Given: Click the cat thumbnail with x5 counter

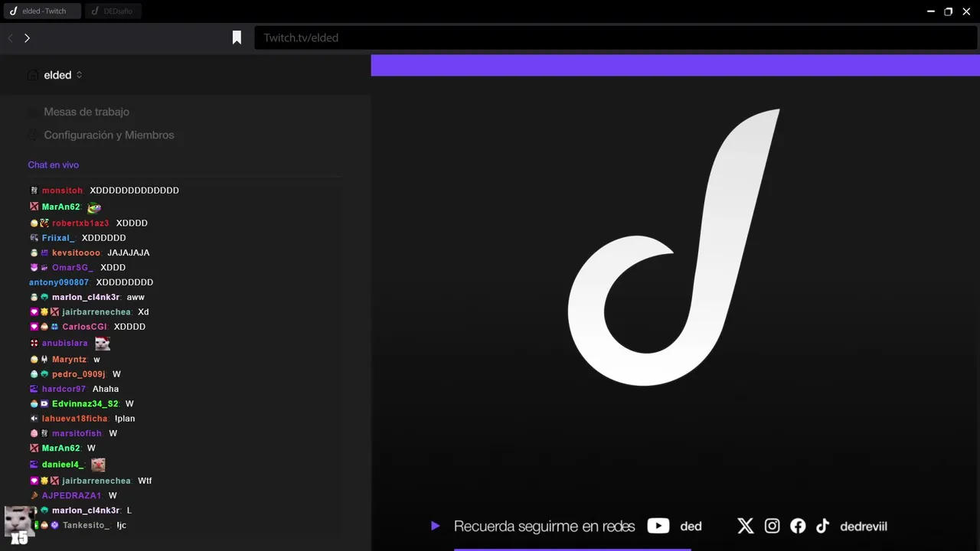Looking at the screenshot, I should 19,524.
